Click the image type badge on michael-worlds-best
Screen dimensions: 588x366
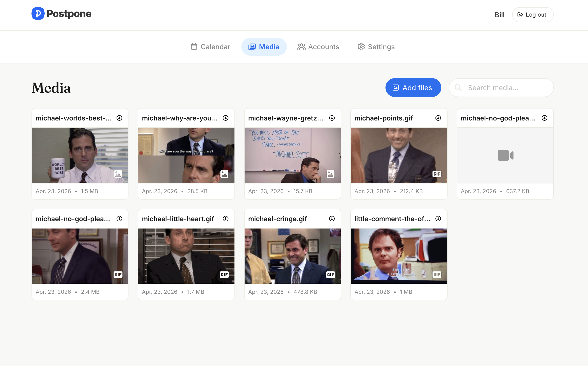tap(118, 174)
